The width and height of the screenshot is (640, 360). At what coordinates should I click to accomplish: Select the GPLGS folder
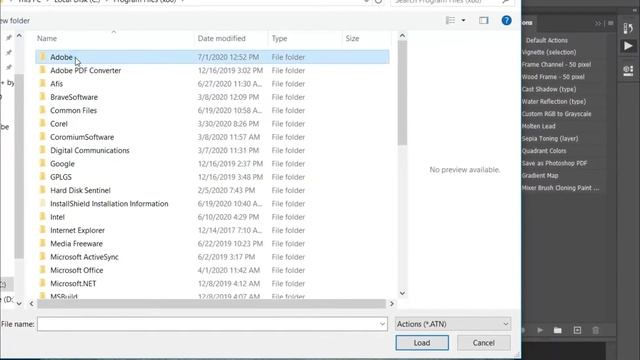pos(61,177)
